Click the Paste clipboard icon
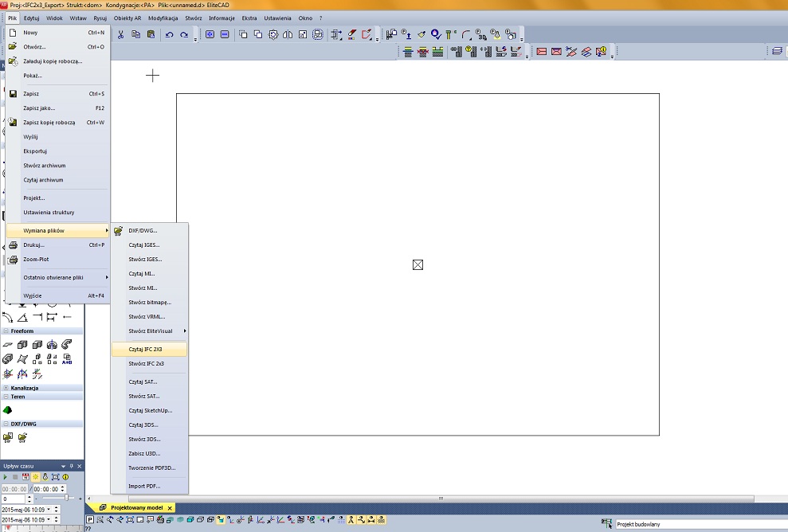788x532 pixels. [151, 35]
